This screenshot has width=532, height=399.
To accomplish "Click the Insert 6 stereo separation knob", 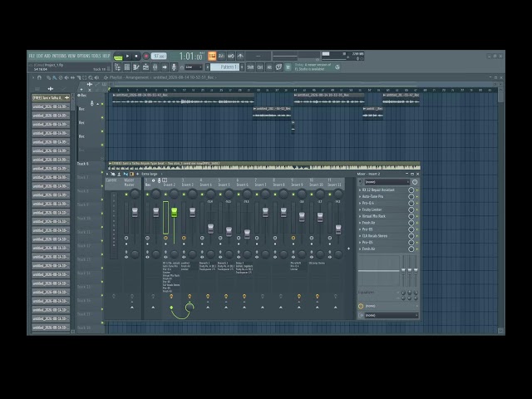I will 247,254.
